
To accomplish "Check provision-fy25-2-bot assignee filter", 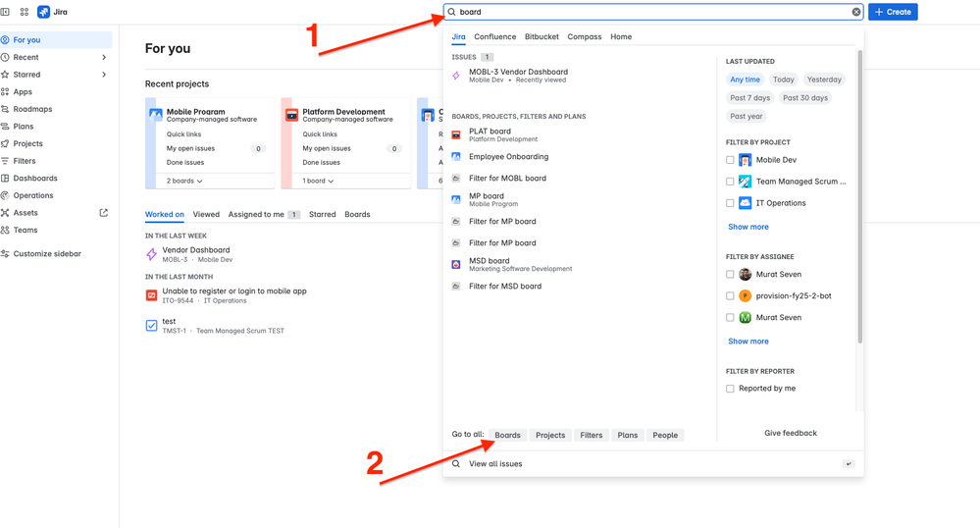I will point(730,296).
